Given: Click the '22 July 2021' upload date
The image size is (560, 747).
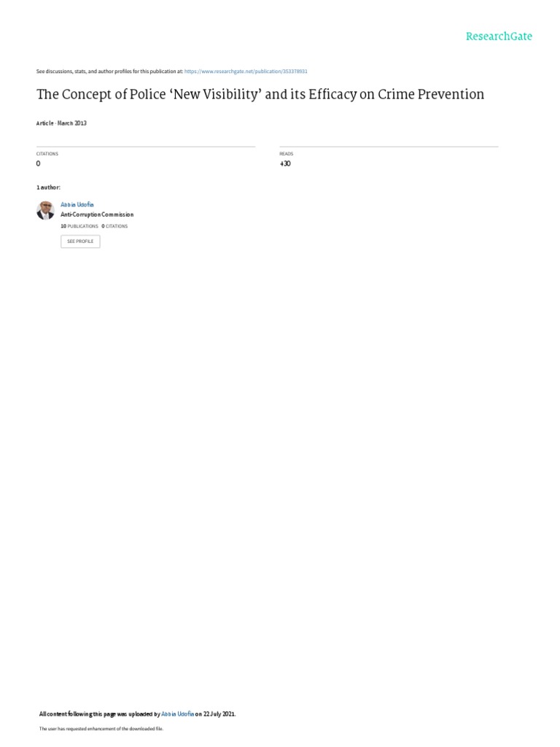Looking at the screenshot, I should [219, 714].
